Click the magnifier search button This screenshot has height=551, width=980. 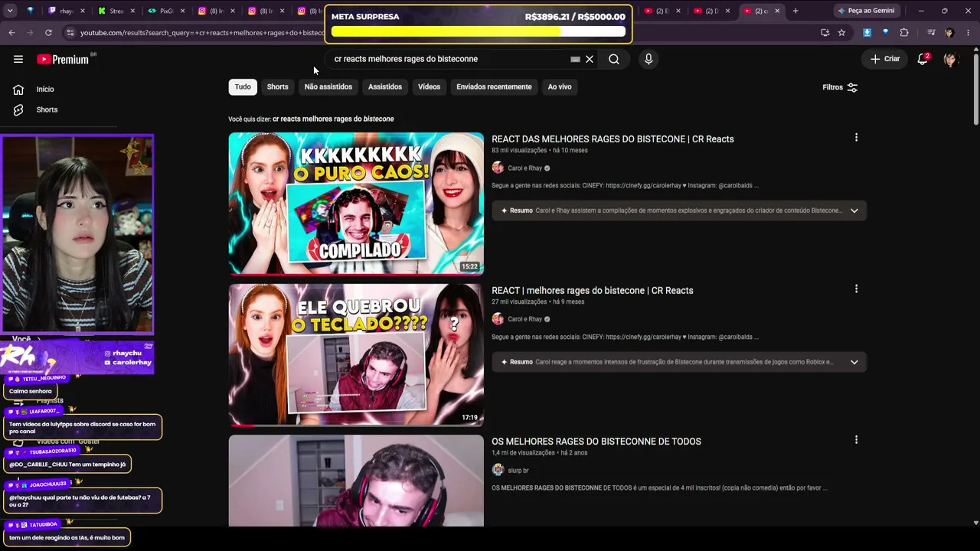tap(614, 59)
